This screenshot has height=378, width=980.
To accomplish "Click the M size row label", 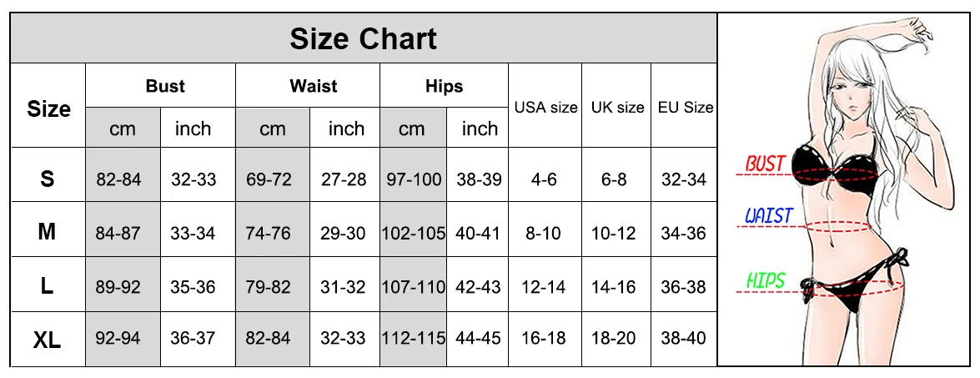I will [x=48, y=233].
